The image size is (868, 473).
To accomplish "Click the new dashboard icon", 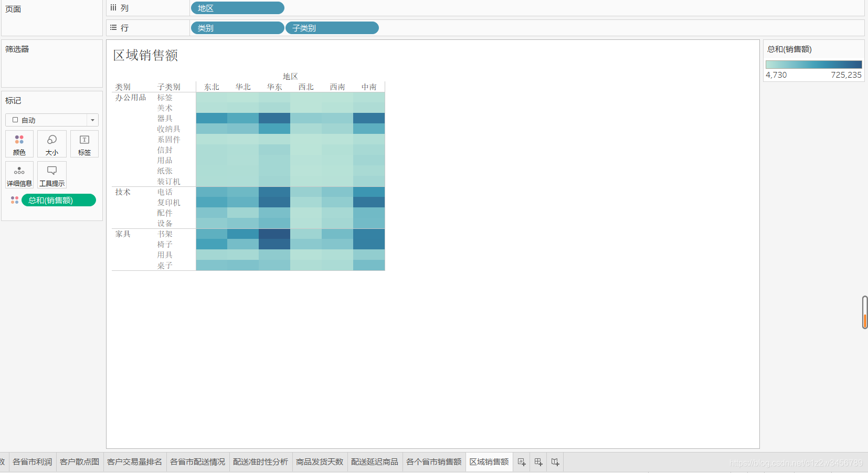I will (x=538, y=462).
